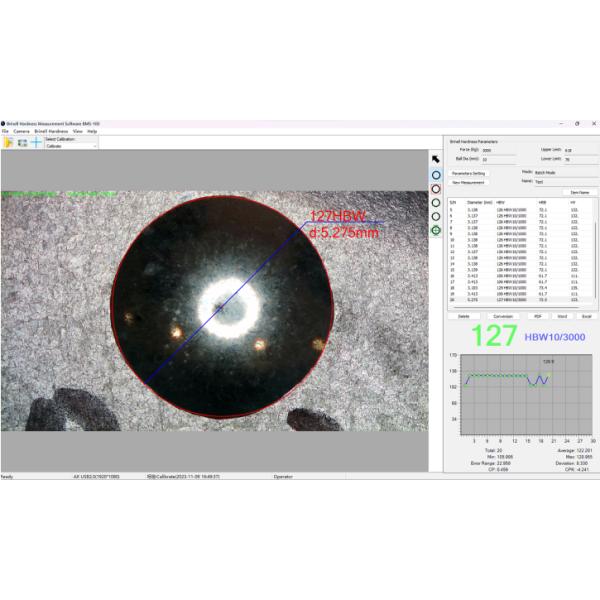Viewport: 600px width, 600px height.
Task: Open the Select Calibration dropdown
Action: [70, 146]
